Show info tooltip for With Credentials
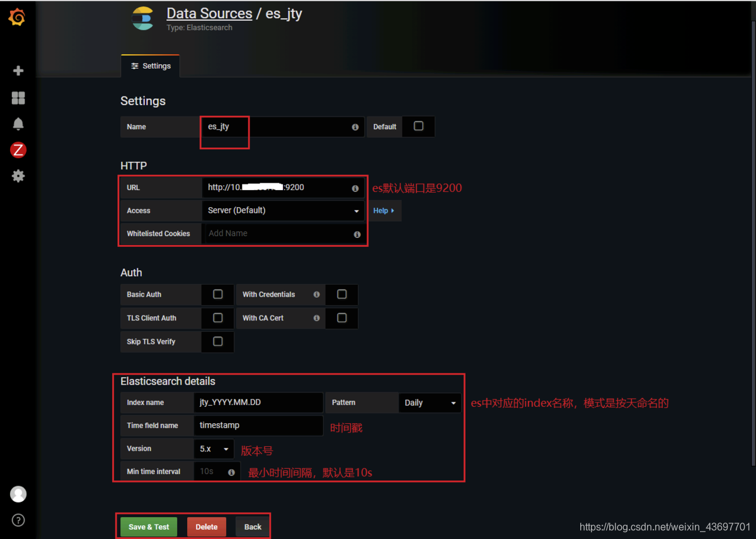 coord(316,294)
